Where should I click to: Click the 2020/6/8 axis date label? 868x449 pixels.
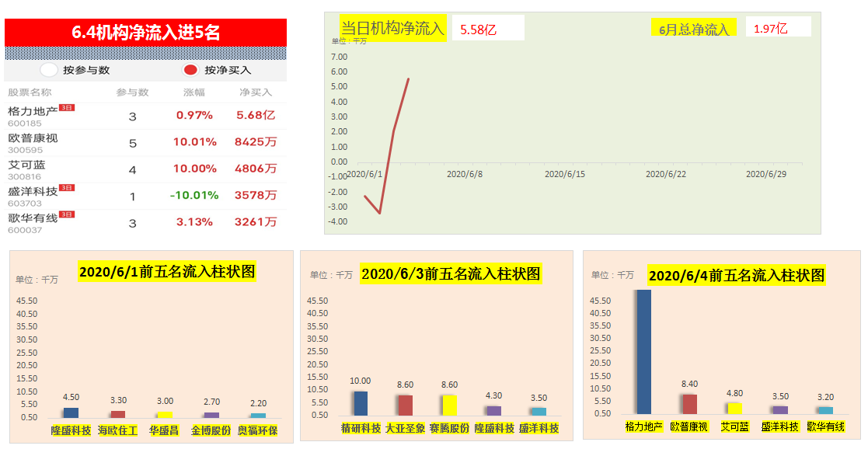tap(465, 174)
